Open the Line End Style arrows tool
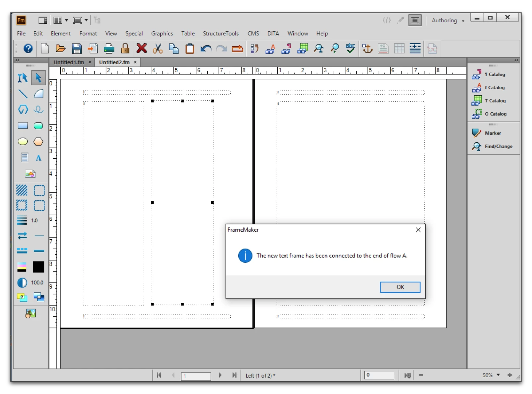 tap(22, 236)
